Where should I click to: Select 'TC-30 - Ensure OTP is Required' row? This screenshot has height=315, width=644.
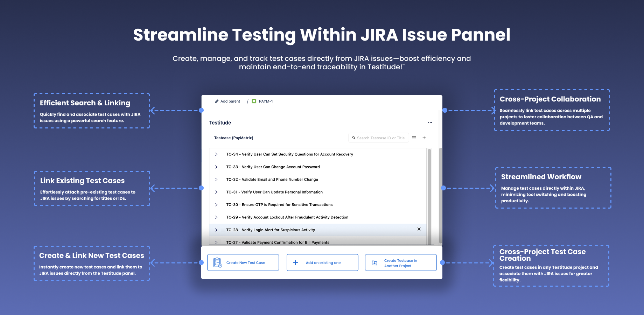318,205
